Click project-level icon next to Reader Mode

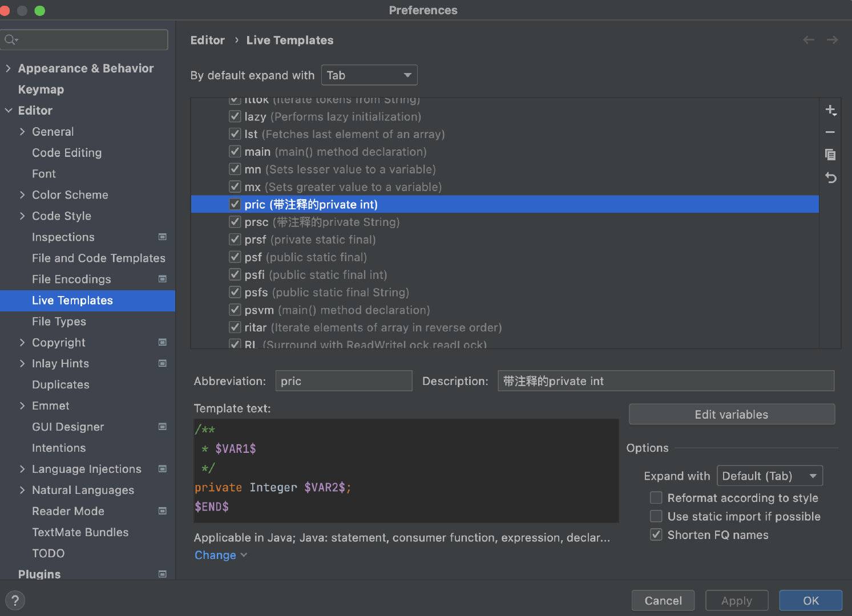click(x=163, y=511)
